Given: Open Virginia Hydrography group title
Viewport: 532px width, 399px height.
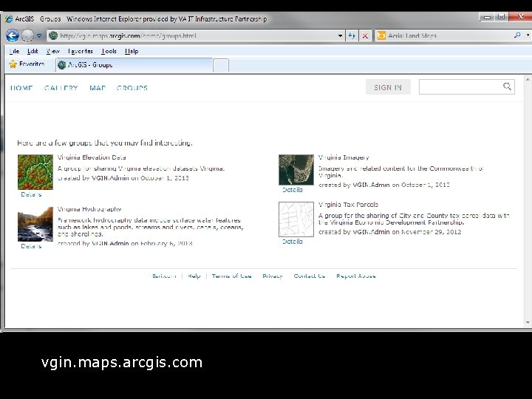Looking at the screenshot, I should coord(89,209).
